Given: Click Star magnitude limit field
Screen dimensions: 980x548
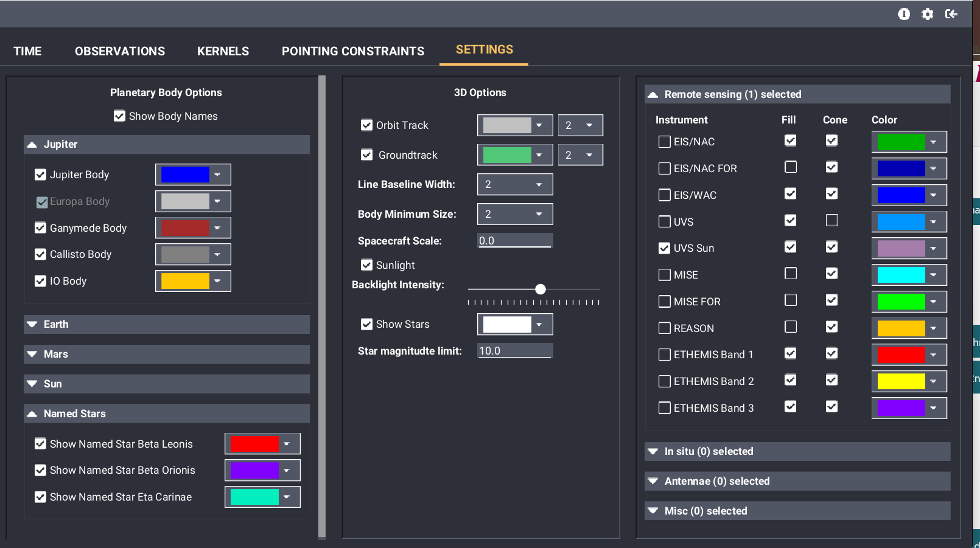Looking at the screenshot, I should coord(515,351).
